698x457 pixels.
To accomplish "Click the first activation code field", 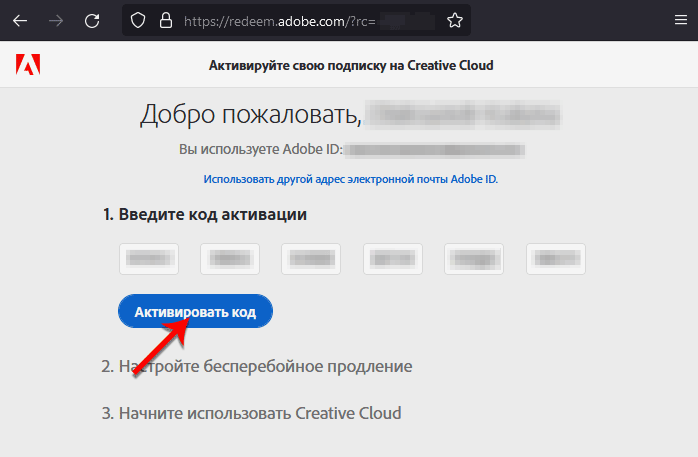I will pos(149,259).
